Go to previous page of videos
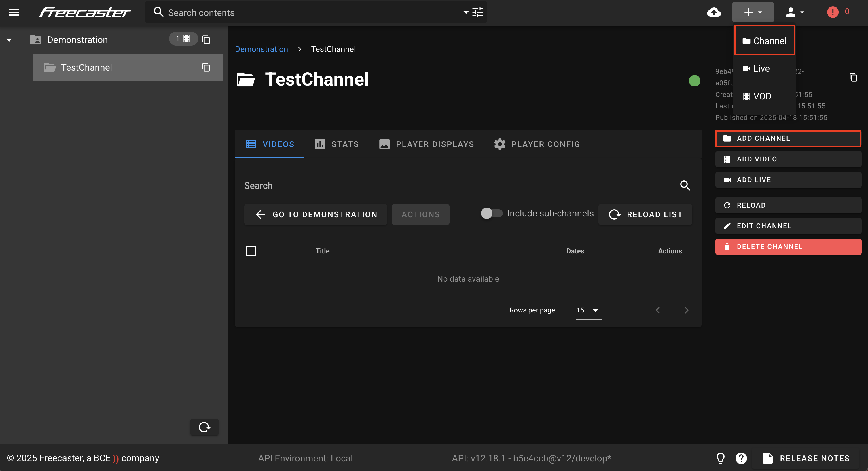The width and height of the screenshot is (868, 471). 657,310
